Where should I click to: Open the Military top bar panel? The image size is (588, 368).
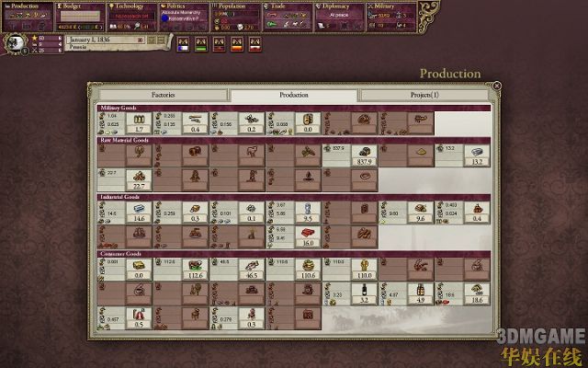(390, 17)
